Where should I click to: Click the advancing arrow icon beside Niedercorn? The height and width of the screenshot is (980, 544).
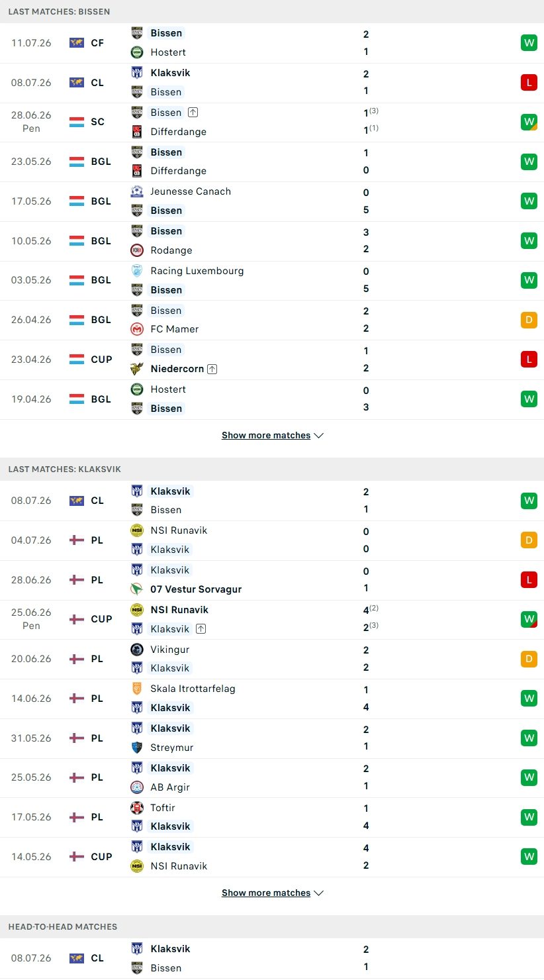click(212, 369)
